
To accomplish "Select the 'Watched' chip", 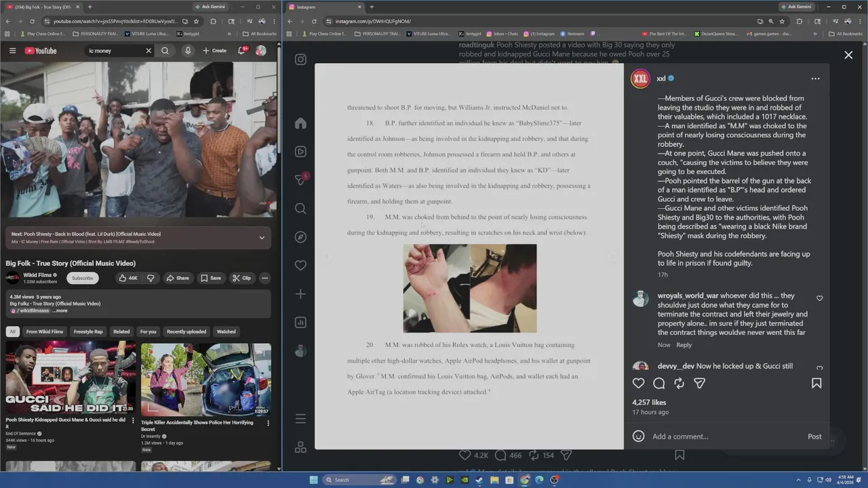I will [x=226, y=331].
